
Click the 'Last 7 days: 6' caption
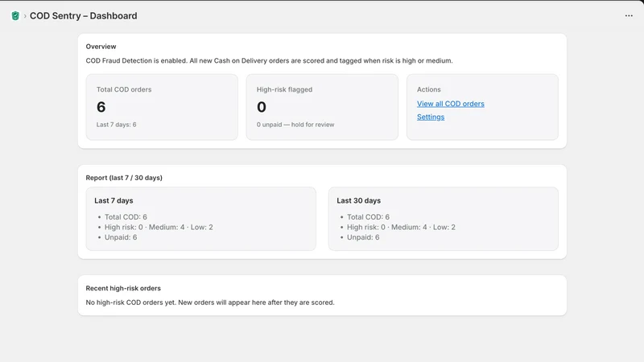coord(116,125)
